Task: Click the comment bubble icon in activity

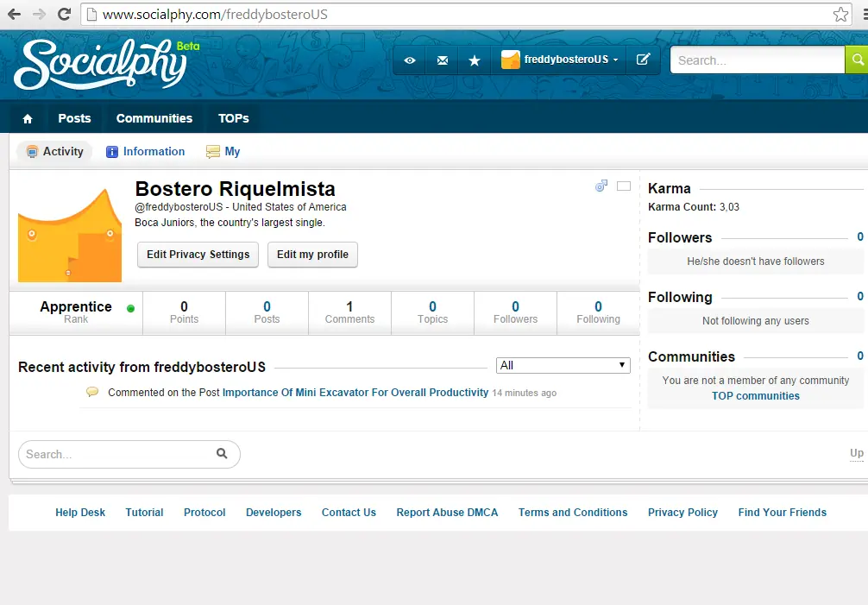Action: (92, 392)
